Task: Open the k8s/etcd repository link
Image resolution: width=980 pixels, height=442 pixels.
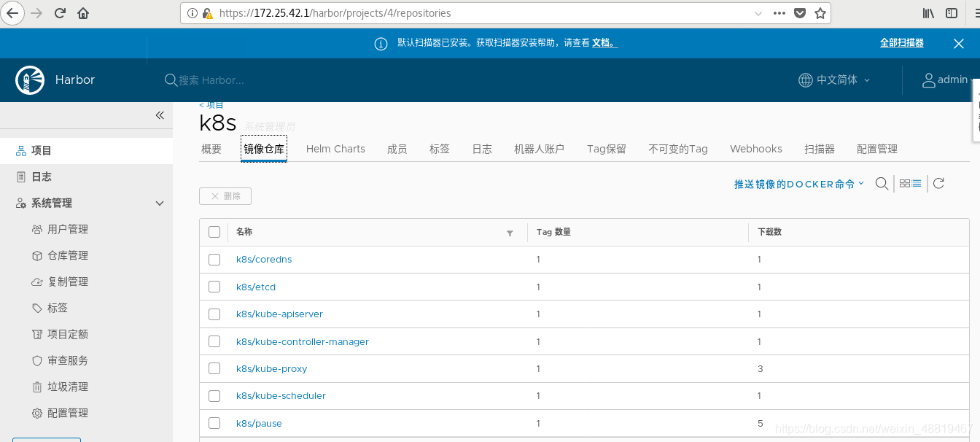Action: point(256,287)
